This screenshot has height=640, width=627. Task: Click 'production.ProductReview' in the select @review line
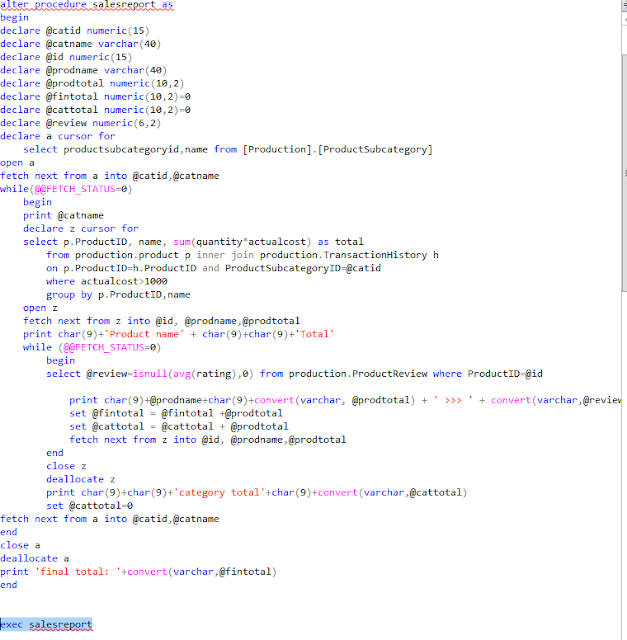click(x=358, y=374)
